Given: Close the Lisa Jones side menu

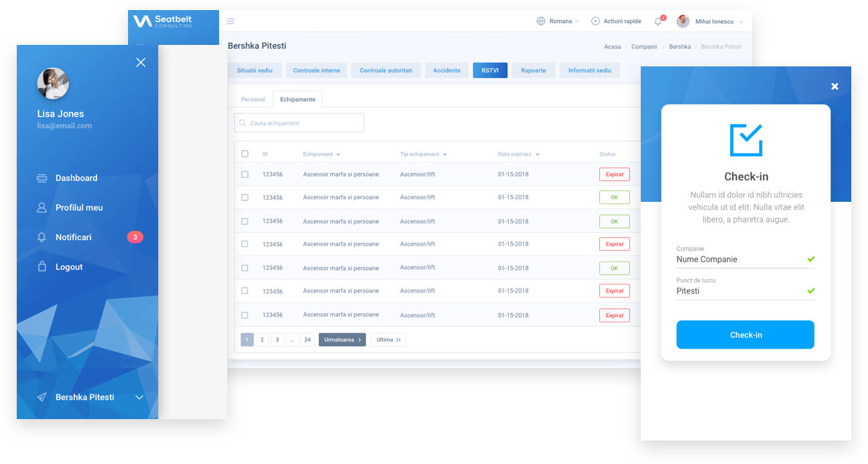Looking at the screenshot, I should click(141, 62).
